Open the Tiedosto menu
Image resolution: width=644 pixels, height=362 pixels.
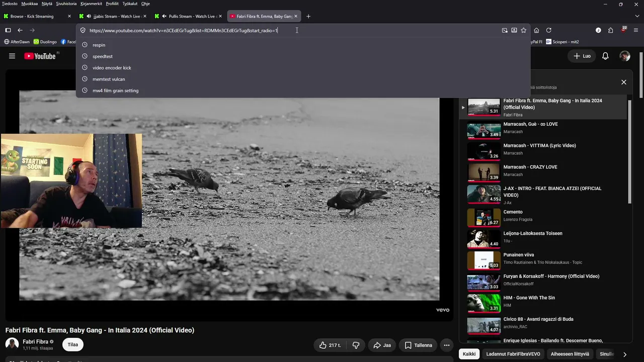tap(10, 4)
